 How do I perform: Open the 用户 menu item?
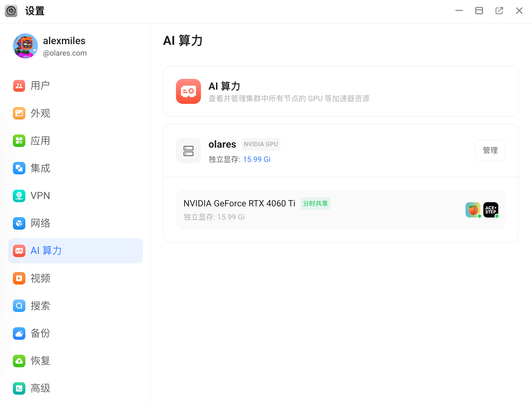click(75, 85)
